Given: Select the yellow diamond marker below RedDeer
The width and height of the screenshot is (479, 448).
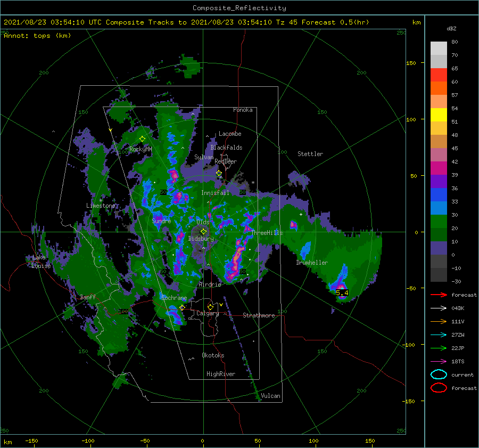Looking at the screenshot, I should (x=219, y=173).
